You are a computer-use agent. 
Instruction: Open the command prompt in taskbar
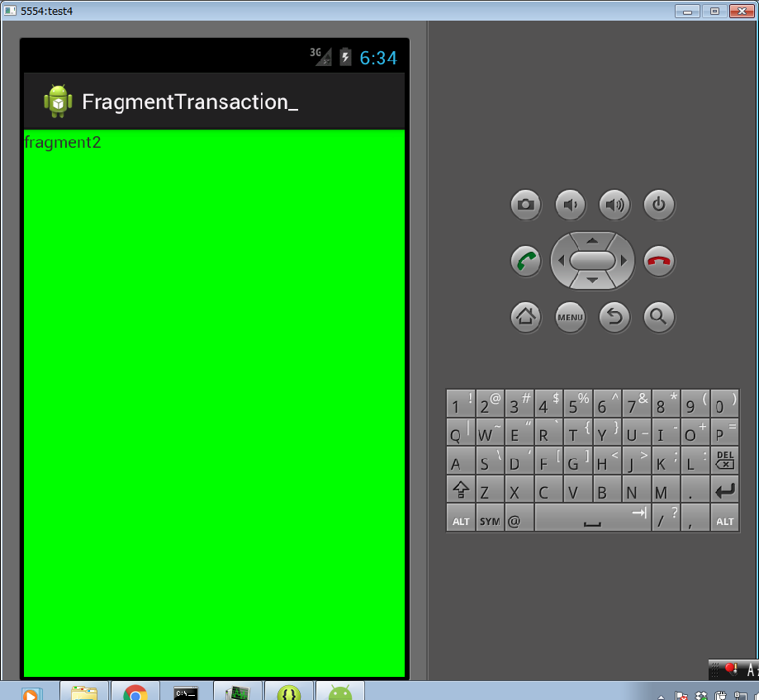point(186,692)
